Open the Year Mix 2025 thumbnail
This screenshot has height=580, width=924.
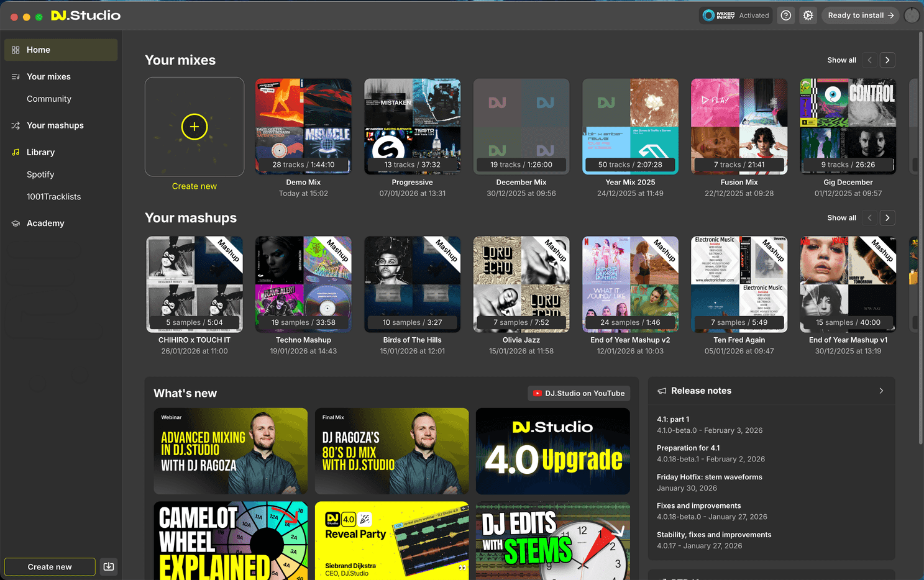click(630, 126)
